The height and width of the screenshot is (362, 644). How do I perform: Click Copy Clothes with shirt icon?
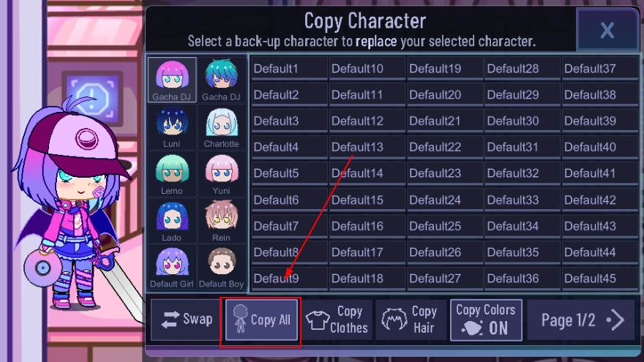(337, 320)
